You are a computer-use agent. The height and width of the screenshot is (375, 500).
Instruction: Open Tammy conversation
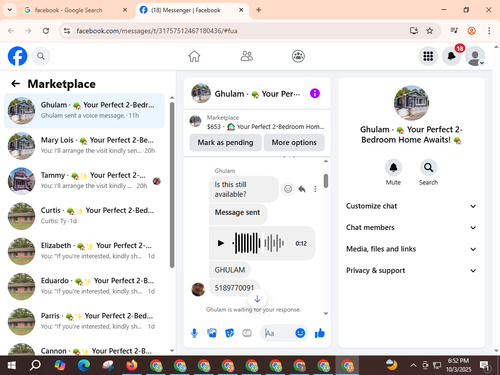tap(84, 181)
